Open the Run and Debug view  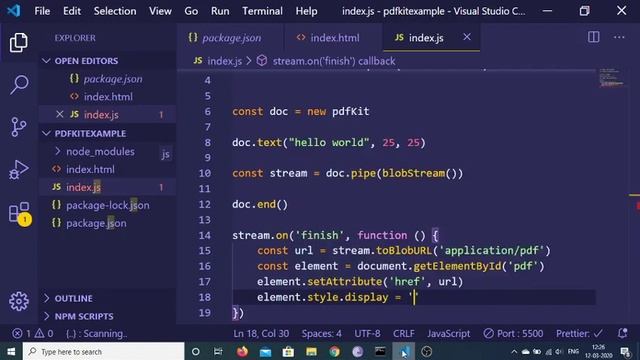[19, 169]
